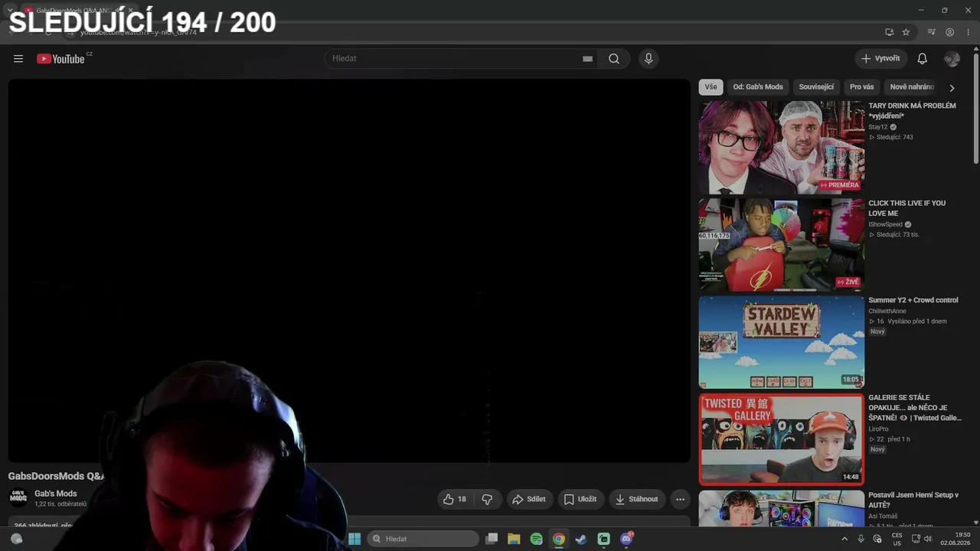Image resolution: width=980 pixels, height=551 pixels.
Task: Select the Od: Gab's Mods chip
Action: [x=758, y=87]
